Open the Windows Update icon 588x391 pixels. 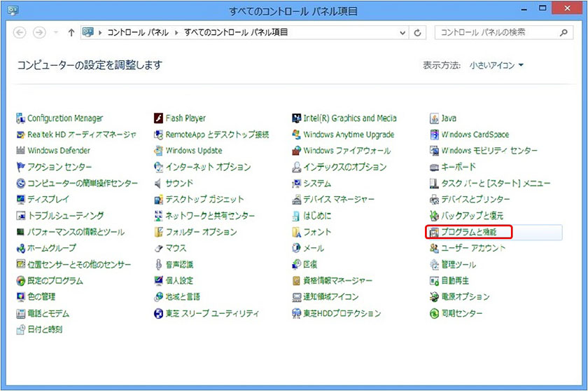(x=159, y=151)
